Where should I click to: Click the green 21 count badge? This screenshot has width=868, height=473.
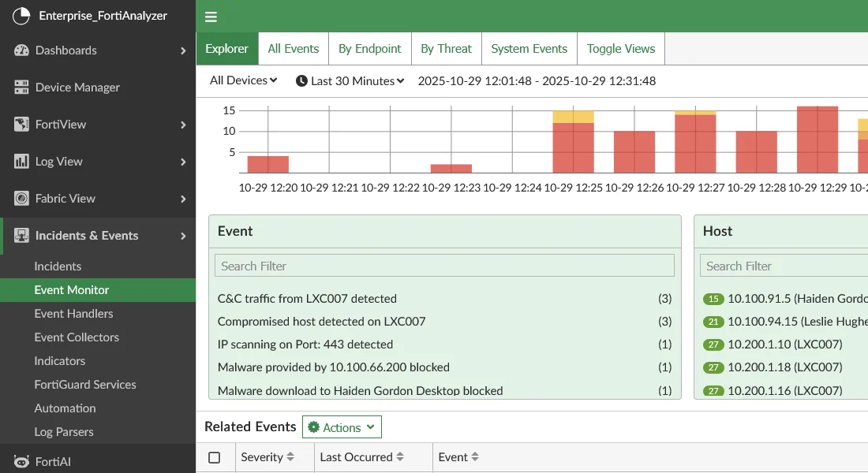click(x=713, y=322)
